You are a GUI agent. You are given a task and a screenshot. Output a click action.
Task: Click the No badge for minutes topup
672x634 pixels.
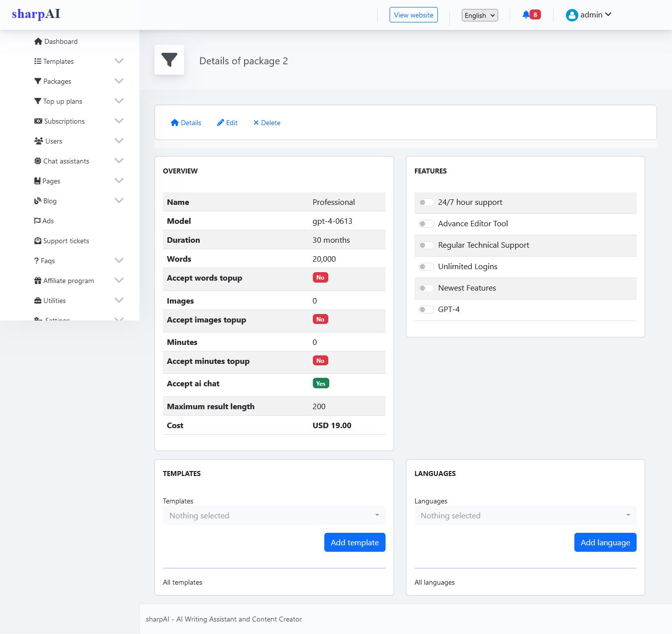320,361
